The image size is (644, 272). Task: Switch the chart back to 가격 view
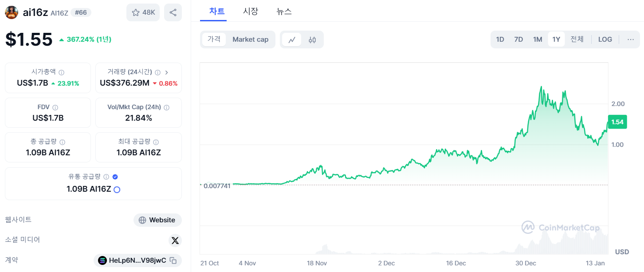click(x=213, y=39)
